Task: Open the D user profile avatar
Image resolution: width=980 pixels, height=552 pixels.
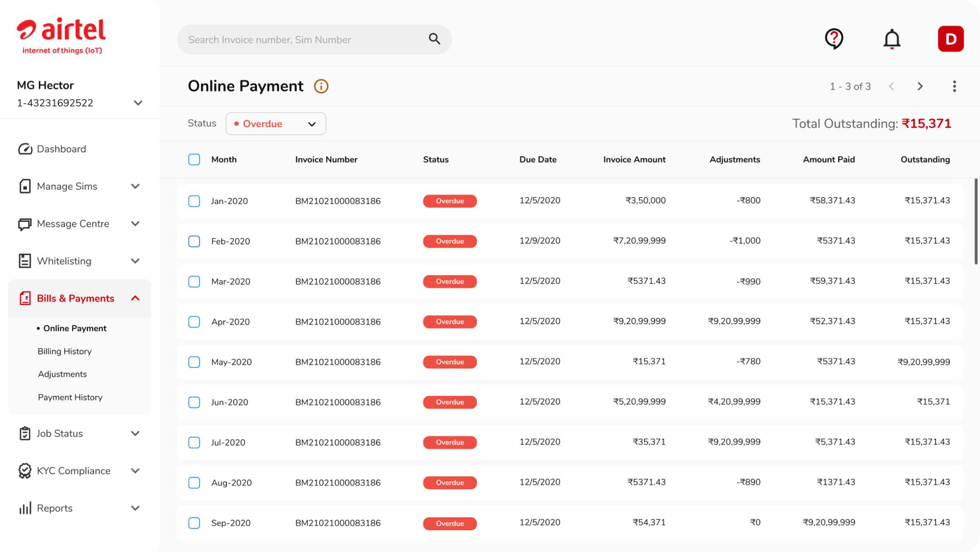Action: [951, 39]
